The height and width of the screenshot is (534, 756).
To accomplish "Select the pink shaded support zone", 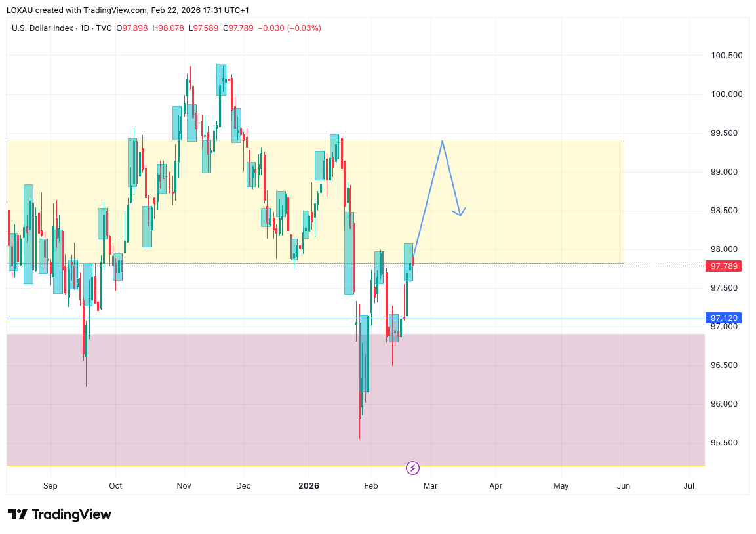I will tap(525, 407).
